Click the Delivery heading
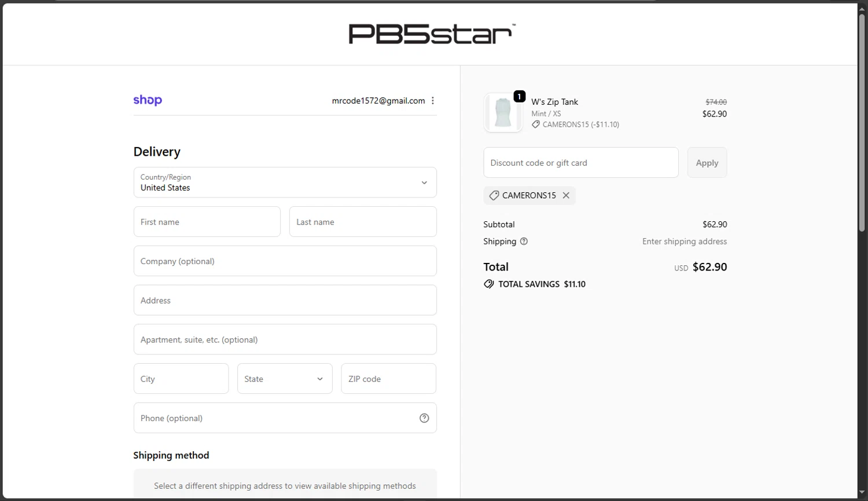The image size is (868, 501). [157, 152]
